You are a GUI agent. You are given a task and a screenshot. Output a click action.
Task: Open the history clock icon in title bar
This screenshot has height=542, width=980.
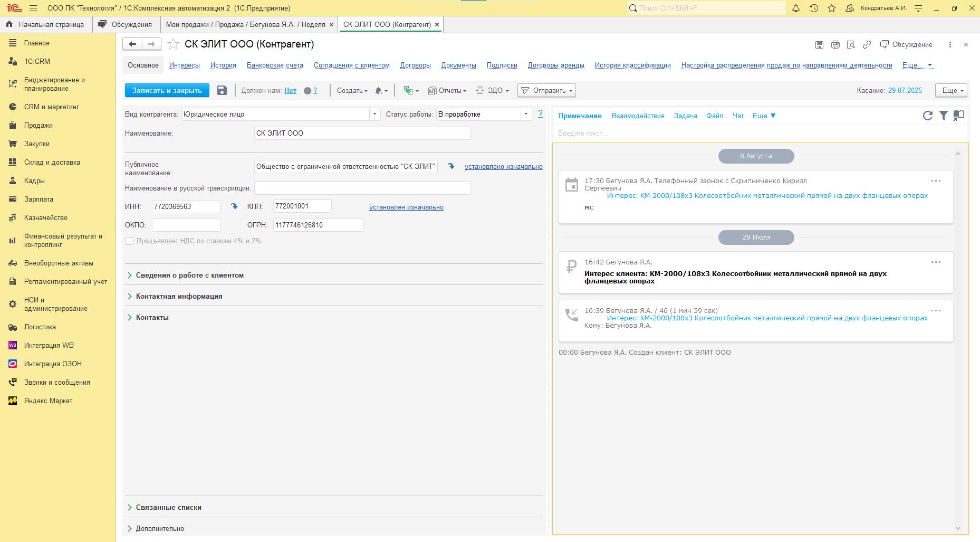pyautogui.click(x=814, y=8)
